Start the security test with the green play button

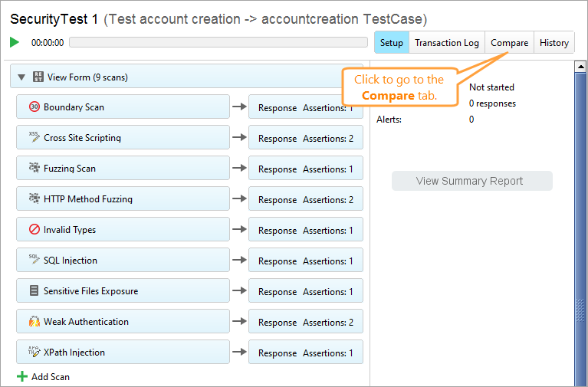[15, 42]
